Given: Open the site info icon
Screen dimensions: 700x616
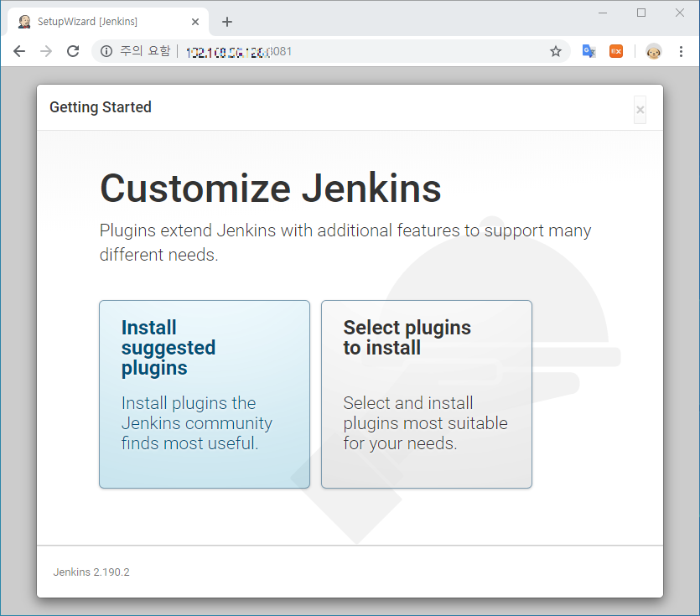Looking at the screenshot, I should pos(106,51).
